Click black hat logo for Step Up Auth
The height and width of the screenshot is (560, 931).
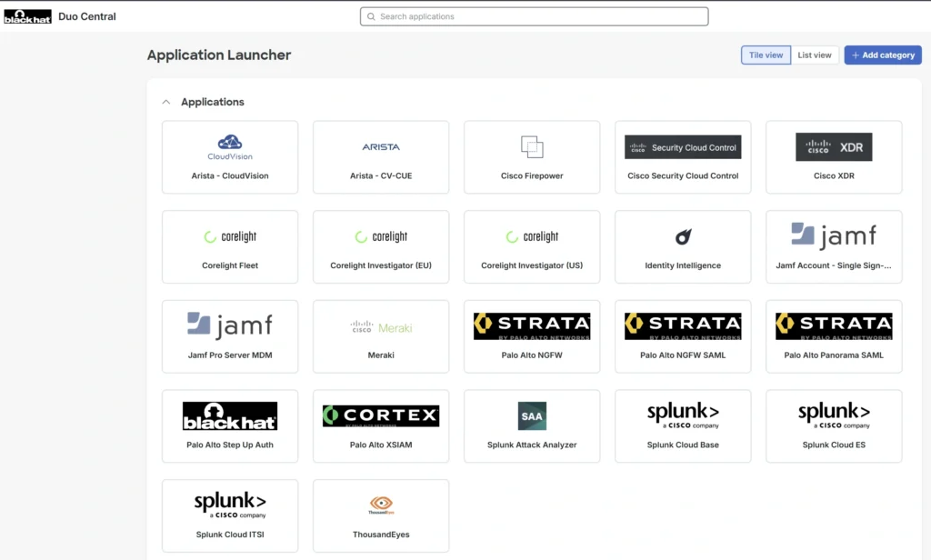click(x=230, y=415)
